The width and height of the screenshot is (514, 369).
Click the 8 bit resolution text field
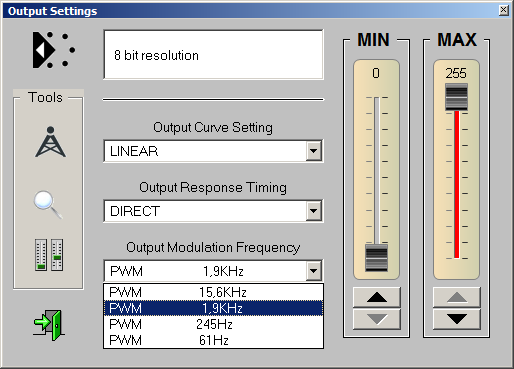(x=213, y=55)
